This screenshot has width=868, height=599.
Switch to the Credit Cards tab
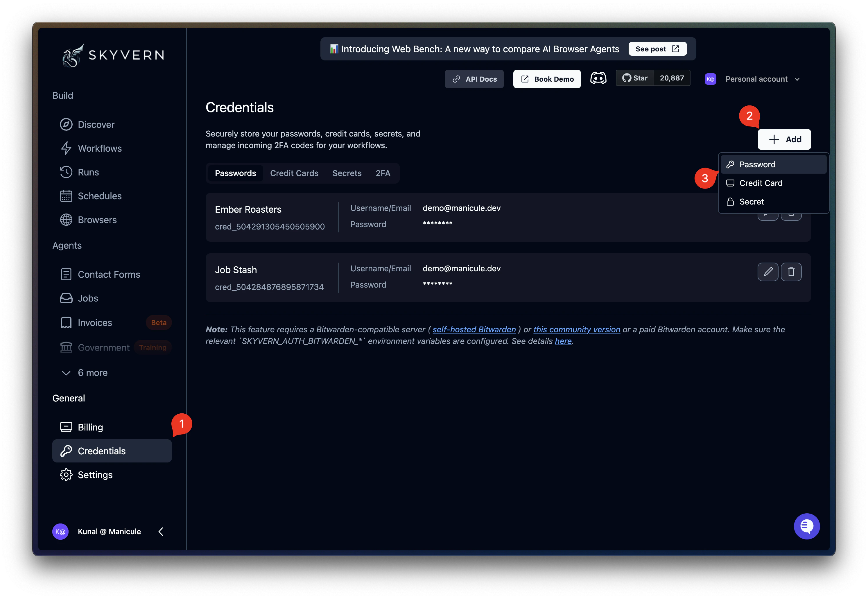[x=294, y=173]
